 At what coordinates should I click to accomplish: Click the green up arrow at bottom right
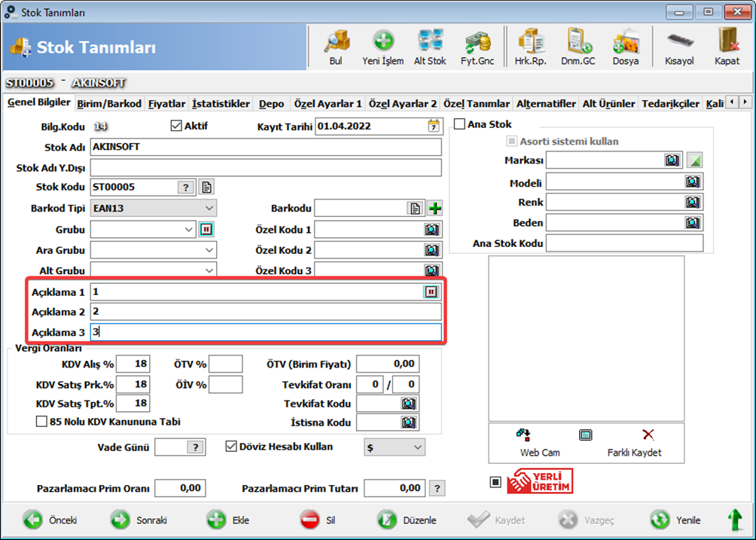(735, 520)
